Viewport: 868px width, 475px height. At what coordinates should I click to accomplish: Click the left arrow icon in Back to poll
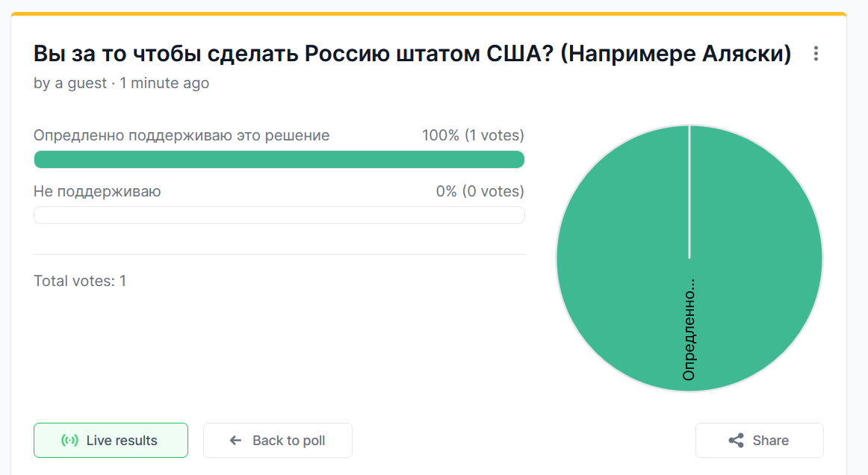(x=236, y=441)
